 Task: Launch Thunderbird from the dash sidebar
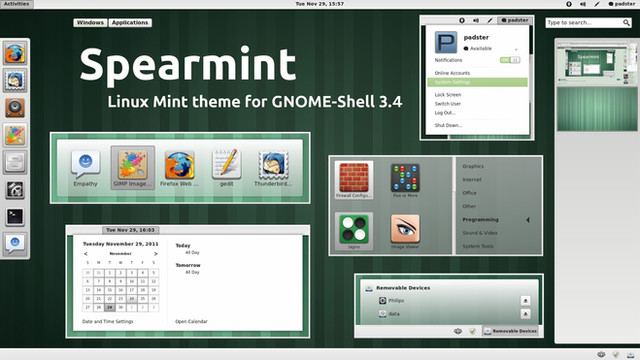point(15,80)
